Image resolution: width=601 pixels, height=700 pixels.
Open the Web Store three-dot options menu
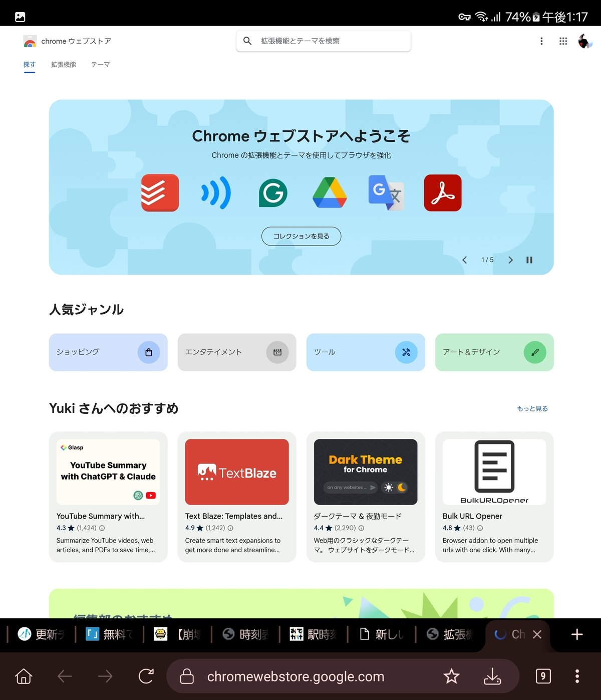[541, 41]
